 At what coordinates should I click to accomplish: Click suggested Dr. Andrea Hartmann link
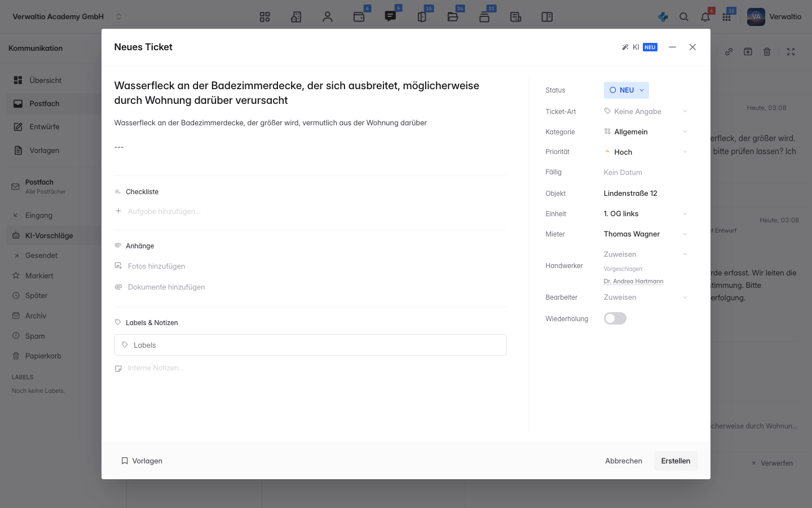(633, 281)
